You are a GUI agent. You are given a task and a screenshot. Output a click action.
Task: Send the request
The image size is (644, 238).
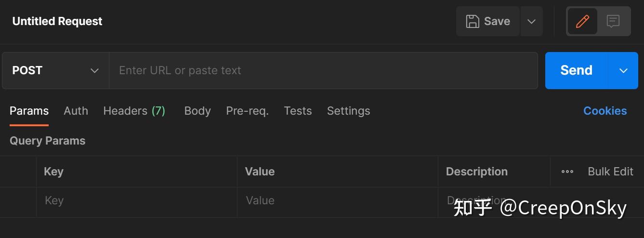(576, 70)
